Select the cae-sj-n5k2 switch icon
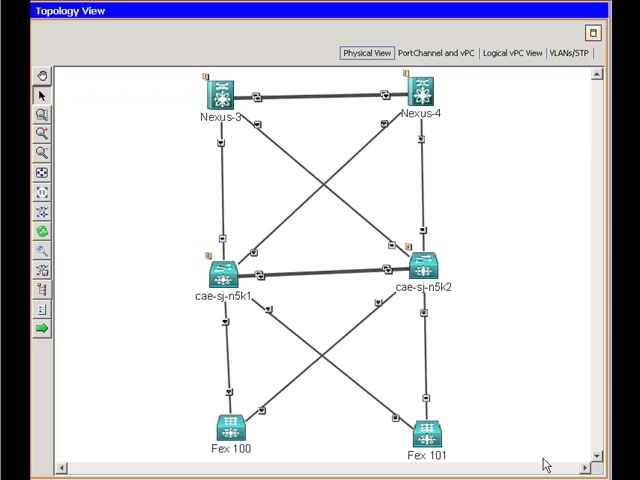 coord(424,265)
